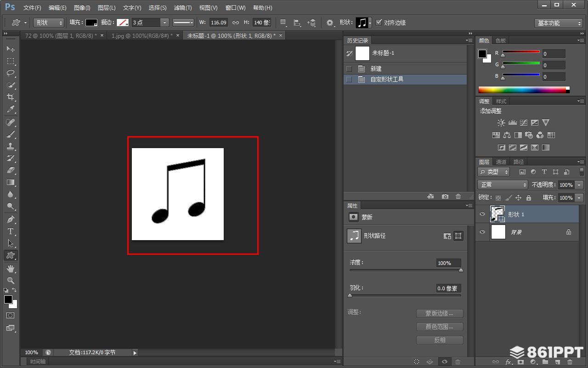588x368 pixels.
Task: Open the 文件(F) menu
Action: 32,8
